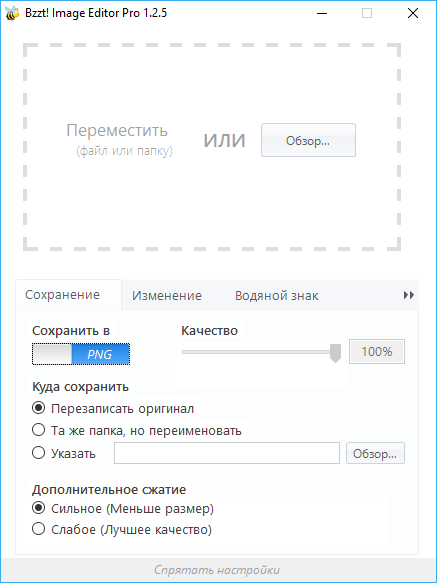Choose Сильное (Меньше размер) compression
Screen dimensions: 437x583
[x=123, y=508]
